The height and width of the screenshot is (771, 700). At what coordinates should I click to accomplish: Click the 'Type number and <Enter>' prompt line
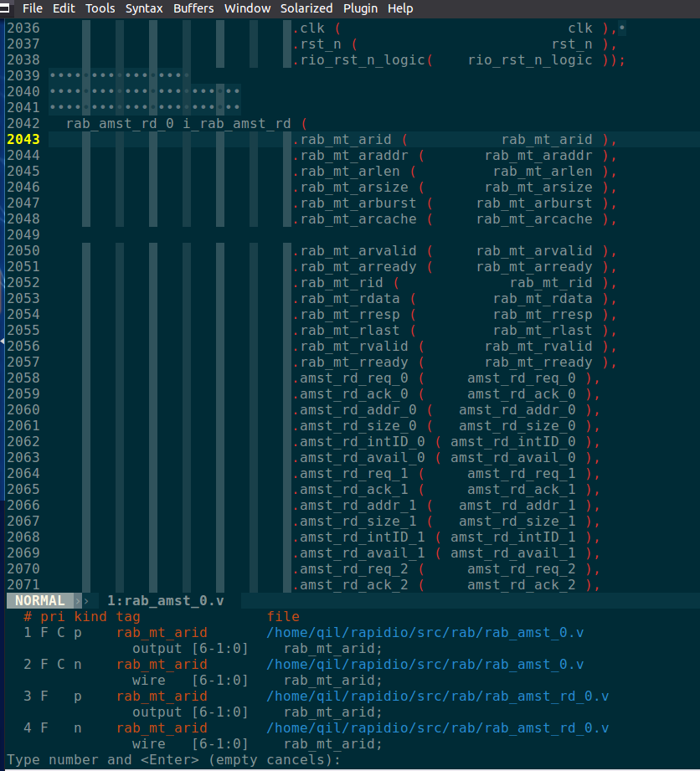tap(173, 760)
